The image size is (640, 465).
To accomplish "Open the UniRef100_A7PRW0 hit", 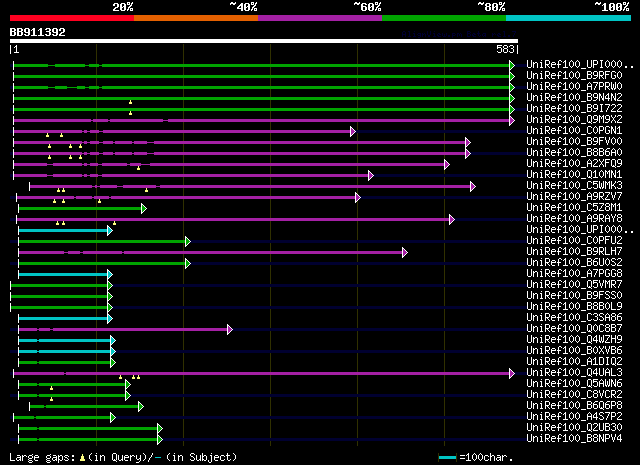I will (574, 87).
